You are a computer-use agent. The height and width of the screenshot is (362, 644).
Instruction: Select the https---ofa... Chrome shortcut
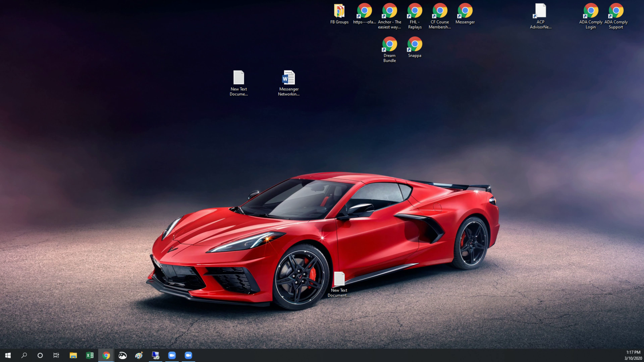(364, 14)
